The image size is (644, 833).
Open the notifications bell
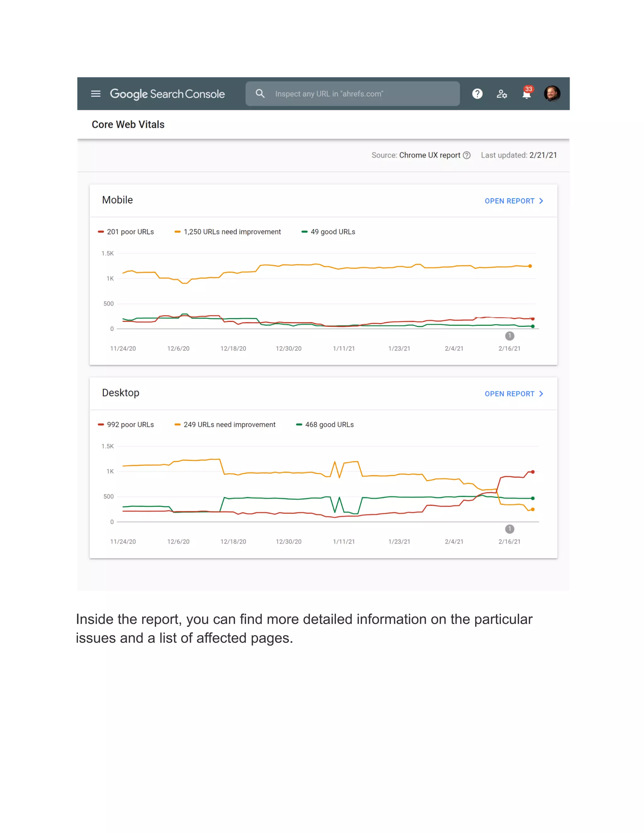click(x=526, y=94)
